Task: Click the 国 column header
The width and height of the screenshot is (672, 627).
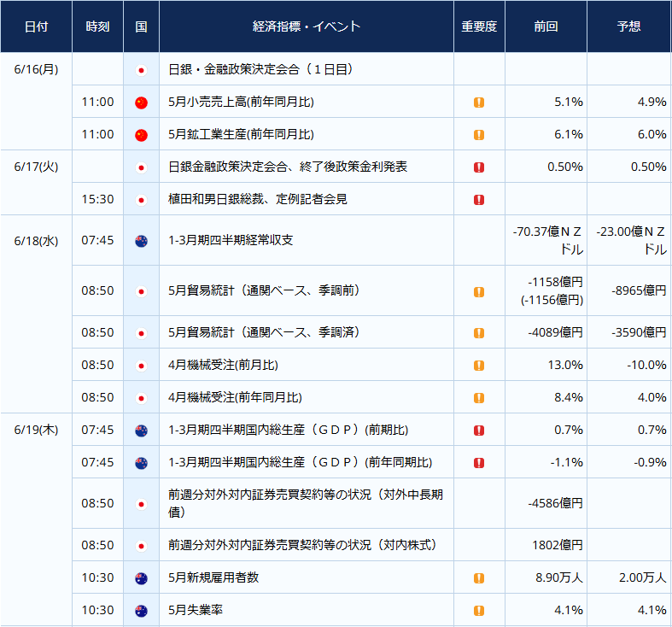Action: click(141, 26)
